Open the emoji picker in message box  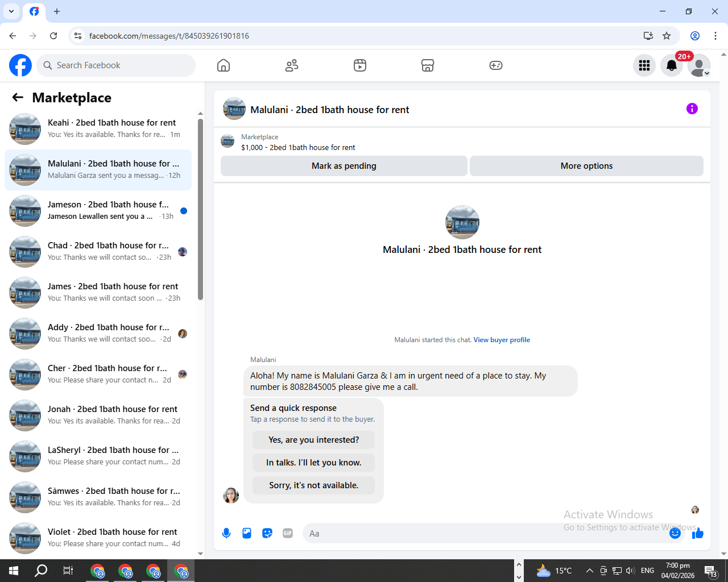[675, 533]
